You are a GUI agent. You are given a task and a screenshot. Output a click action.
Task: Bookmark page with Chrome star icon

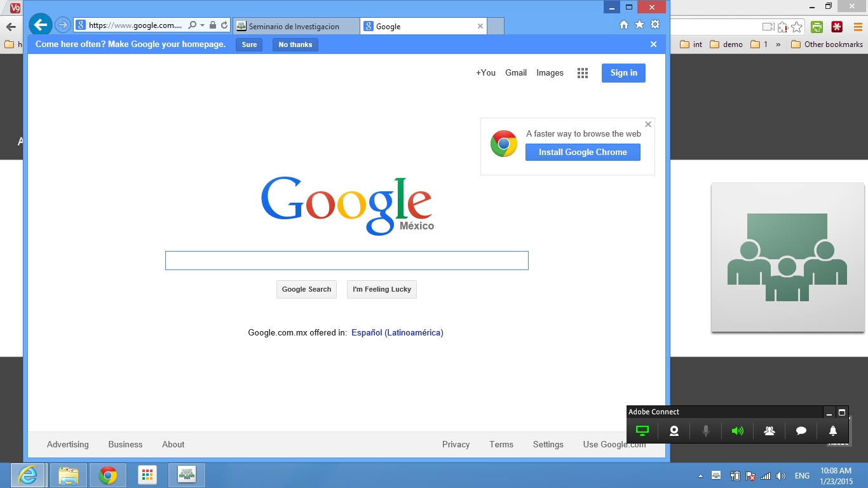click(797, 27)
